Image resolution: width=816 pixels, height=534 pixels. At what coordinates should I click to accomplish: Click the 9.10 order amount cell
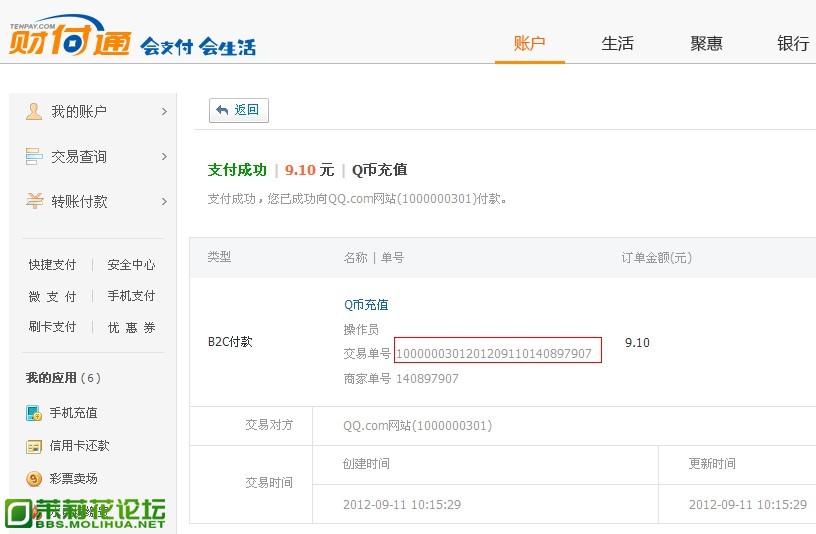coord(638,342)
